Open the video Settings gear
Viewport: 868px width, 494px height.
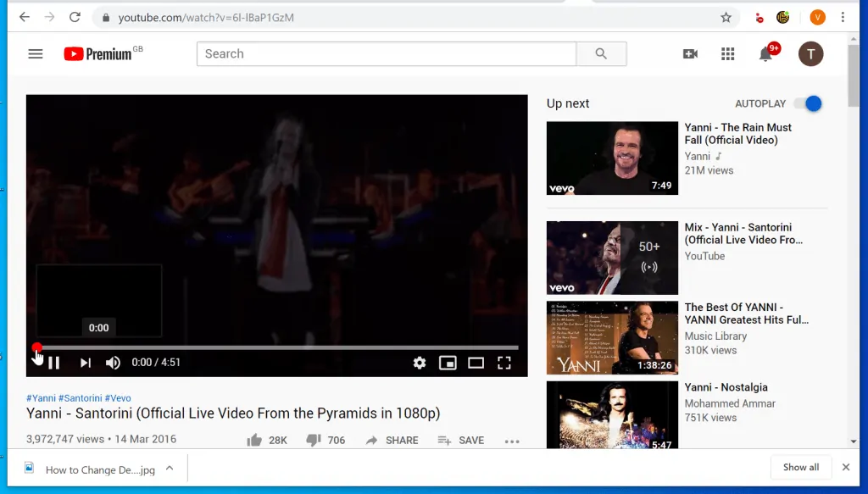tap(419, 363)
